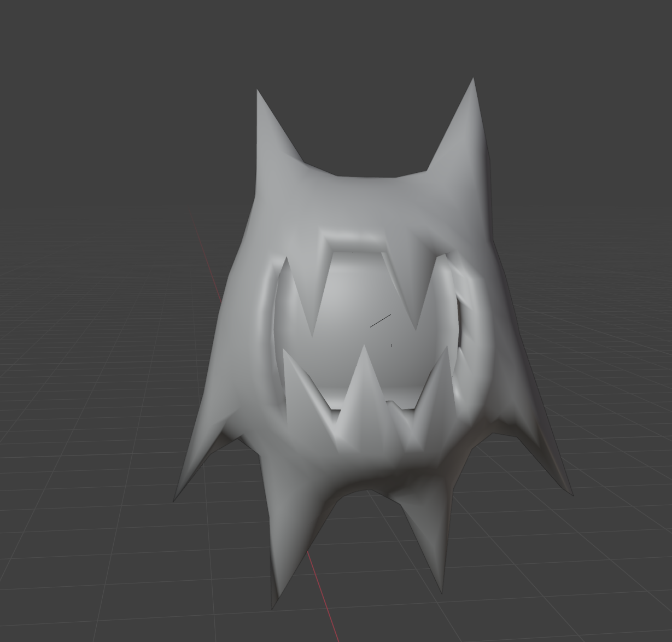Click the red axis line left of the model's upper body
Viewport: 672px width, 642px height.
click(x=207, y=257)
